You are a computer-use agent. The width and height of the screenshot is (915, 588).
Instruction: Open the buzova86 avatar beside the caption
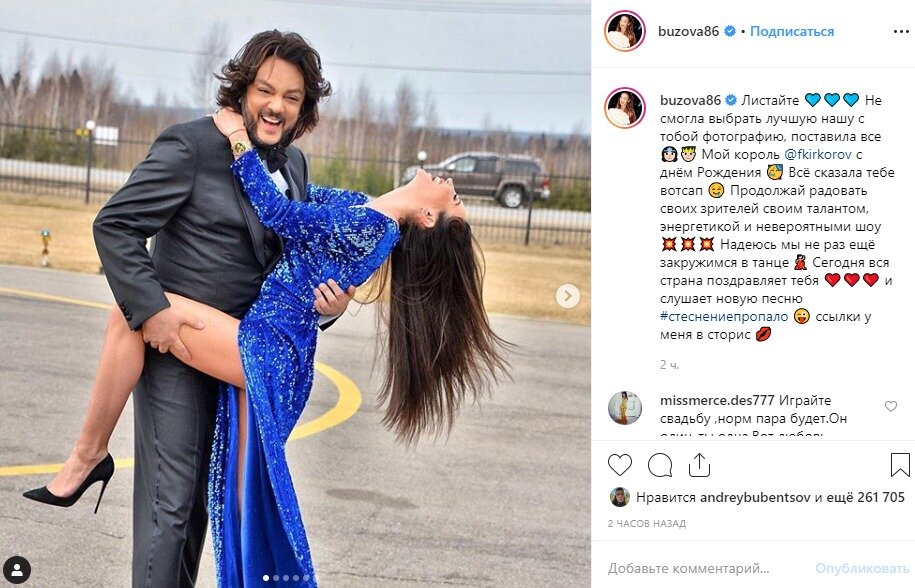(x=625, y=108)
